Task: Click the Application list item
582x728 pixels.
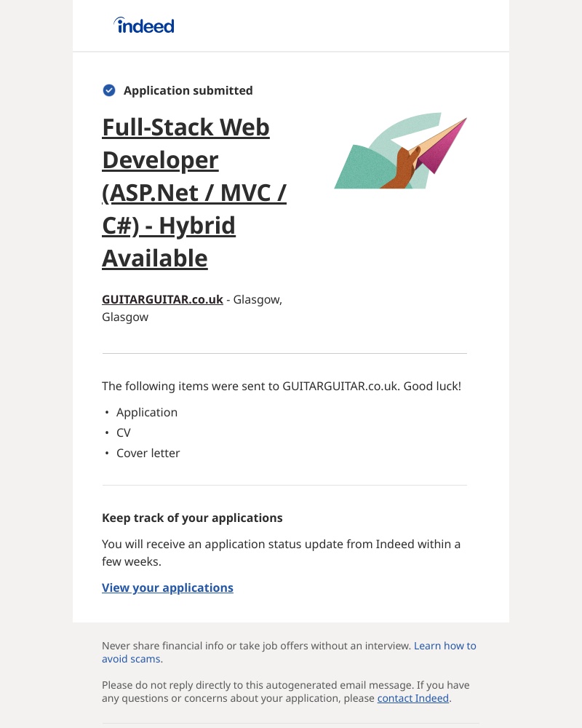Action: click(147, 412)
